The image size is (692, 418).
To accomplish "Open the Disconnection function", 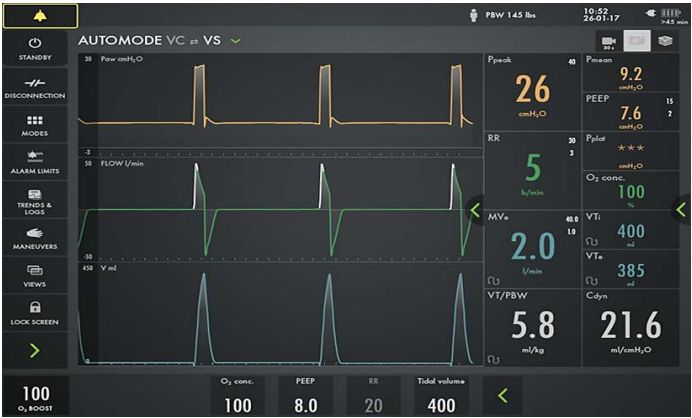I will click(x=35, y=87).
